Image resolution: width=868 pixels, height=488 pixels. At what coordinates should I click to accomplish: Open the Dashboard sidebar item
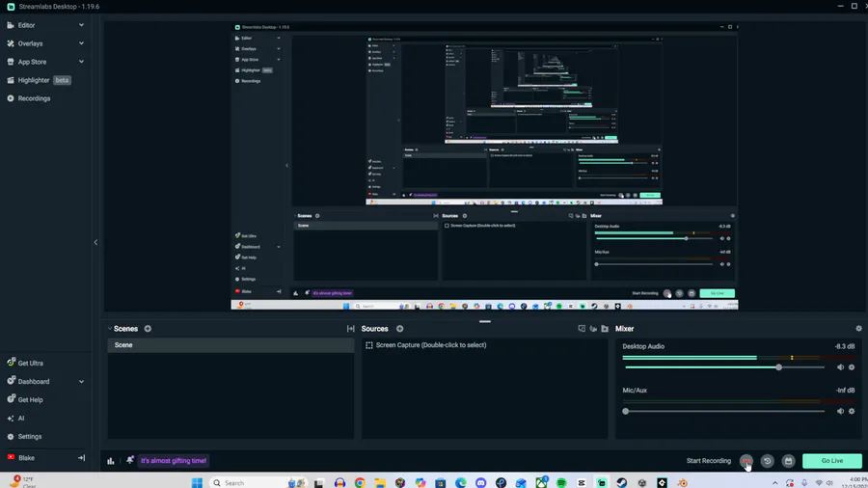33,381
